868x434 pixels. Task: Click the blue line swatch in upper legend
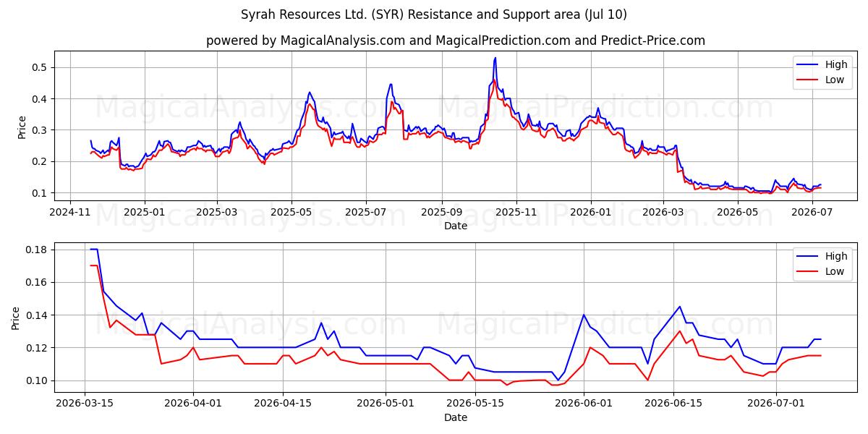pos(809,65)
